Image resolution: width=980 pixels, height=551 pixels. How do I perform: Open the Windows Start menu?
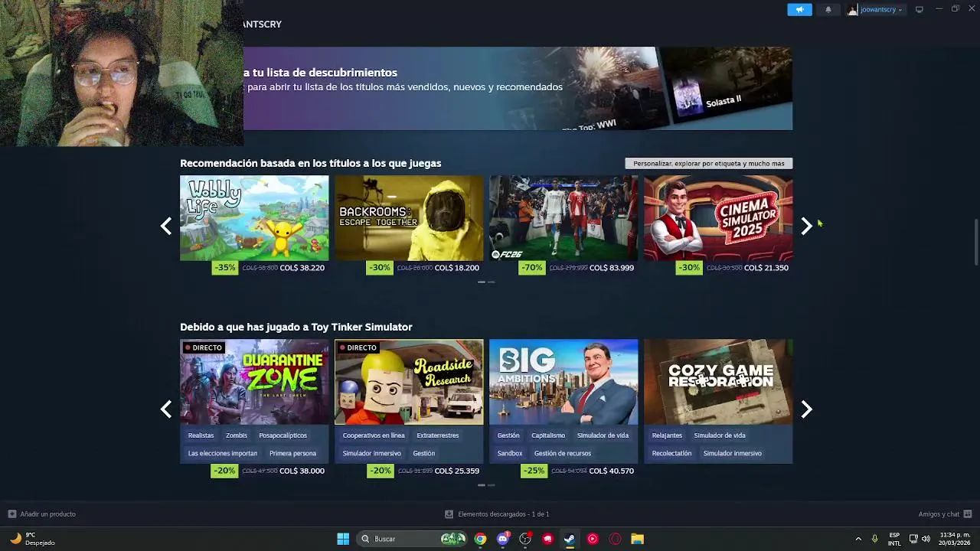click(343, 539)
